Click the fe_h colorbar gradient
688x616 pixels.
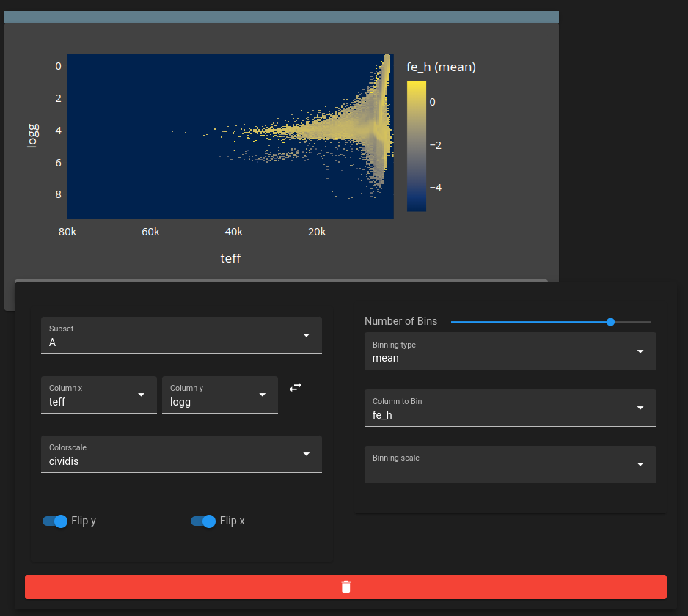point(417,146)
